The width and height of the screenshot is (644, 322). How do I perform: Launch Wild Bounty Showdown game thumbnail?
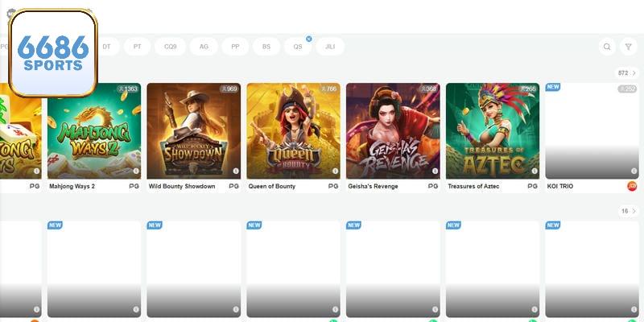pyautogui.click(x=194, y=131)
